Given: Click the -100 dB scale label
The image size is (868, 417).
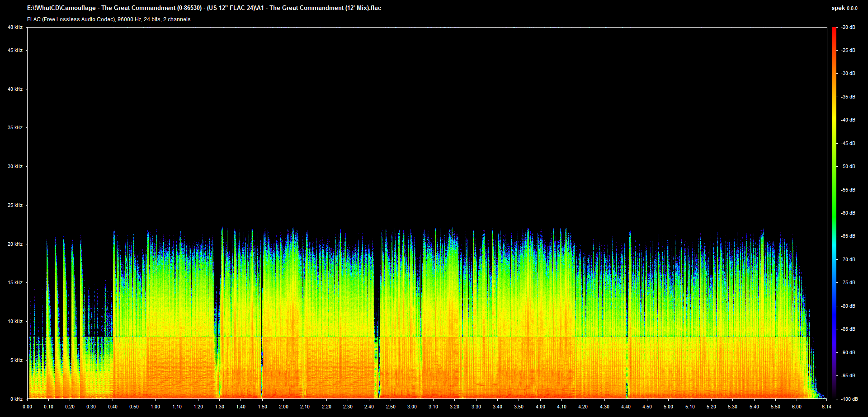Looking at the screenshot, I should pyautogui.click(x=848, y=399).
